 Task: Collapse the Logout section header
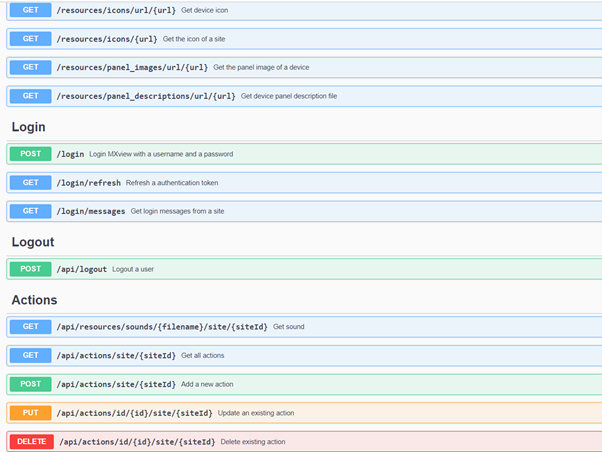pos(33,242)
